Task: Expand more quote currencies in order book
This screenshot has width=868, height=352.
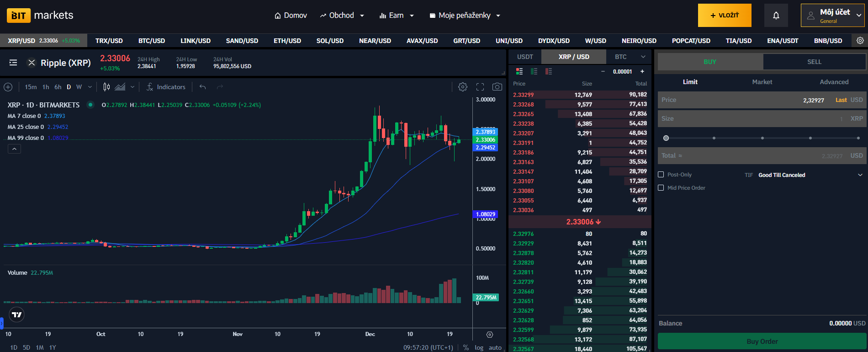Action: click(x=643, y=57)
